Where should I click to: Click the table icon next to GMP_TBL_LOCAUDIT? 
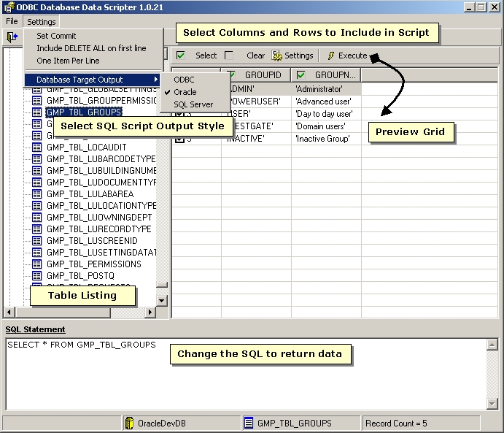point(37,147)
